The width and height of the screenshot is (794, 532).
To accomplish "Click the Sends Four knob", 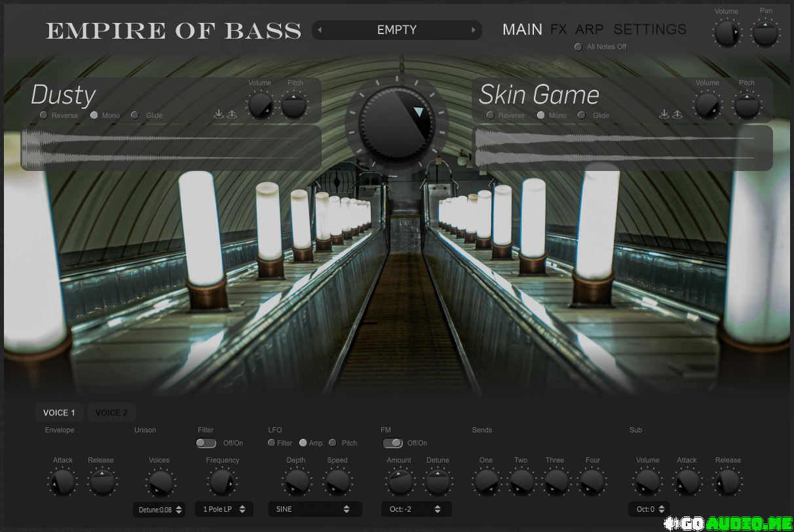I will click(x=592, y=483).
